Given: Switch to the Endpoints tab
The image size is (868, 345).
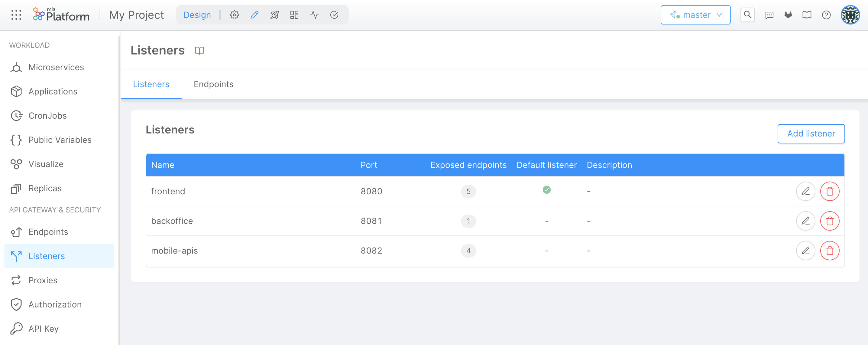Looking at the screenshot, I should (x=213, y=84).
